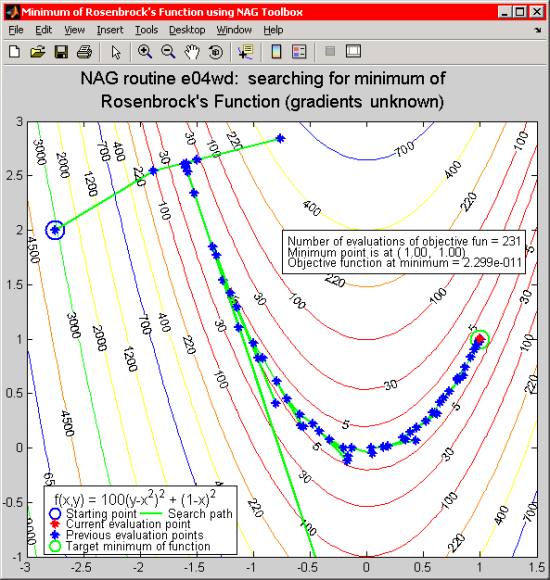Click the Hide Plot Tools icon
Image resolution: width=550 pixels, height=580 pixels.
330,51
